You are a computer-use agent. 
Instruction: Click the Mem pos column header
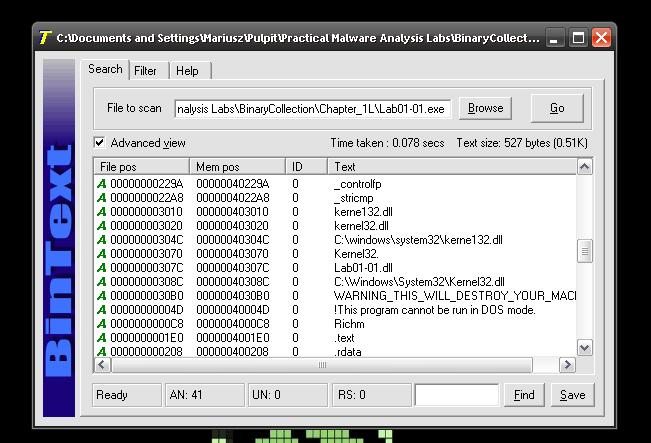[x=237, y=166]
